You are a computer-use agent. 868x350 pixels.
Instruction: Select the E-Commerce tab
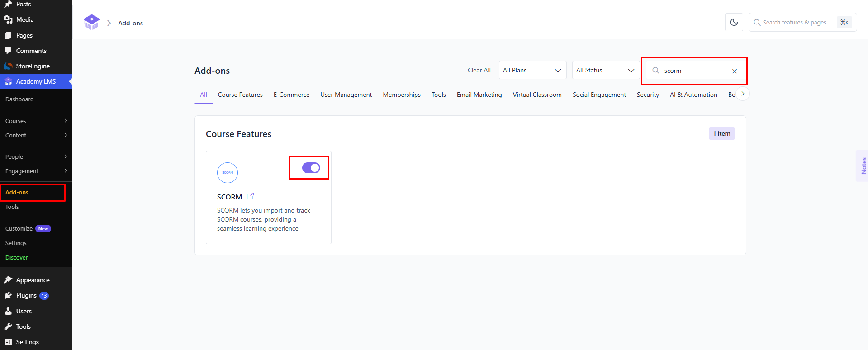tap(292, 95)
